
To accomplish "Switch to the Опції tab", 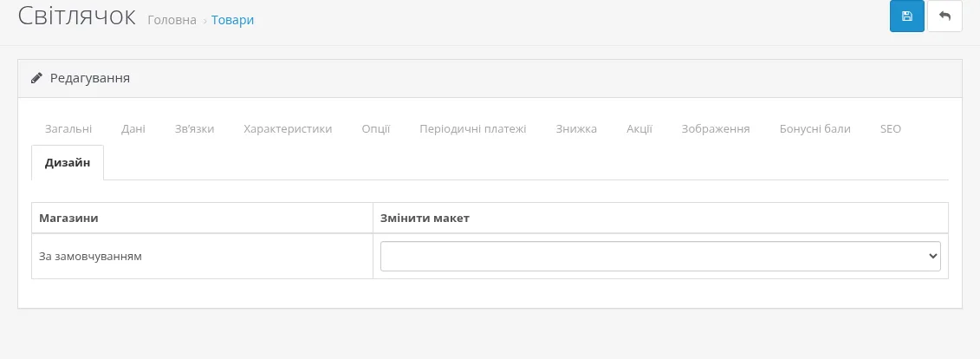I will 376,129.
